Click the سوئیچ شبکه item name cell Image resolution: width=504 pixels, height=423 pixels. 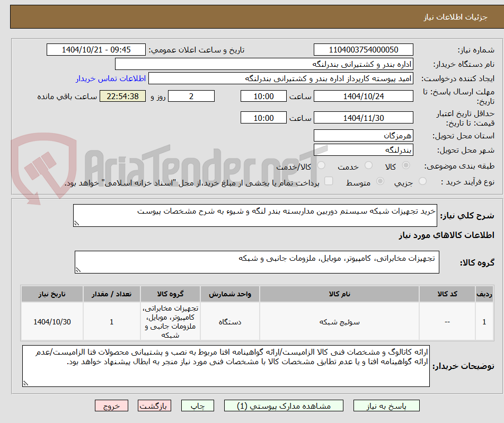pos(339,322)
